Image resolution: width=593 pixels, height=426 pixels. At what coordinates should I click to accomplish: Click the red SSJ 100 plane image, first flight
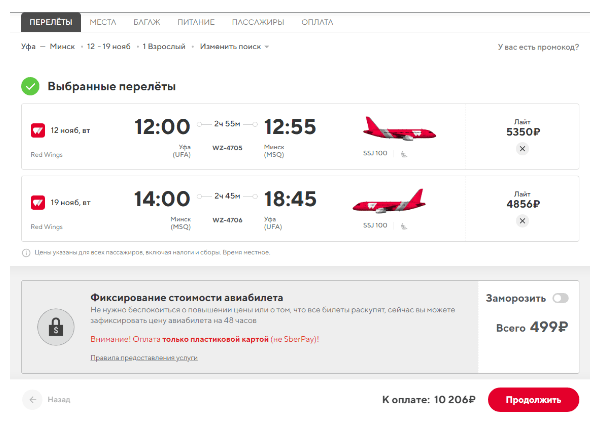[399, 129]
